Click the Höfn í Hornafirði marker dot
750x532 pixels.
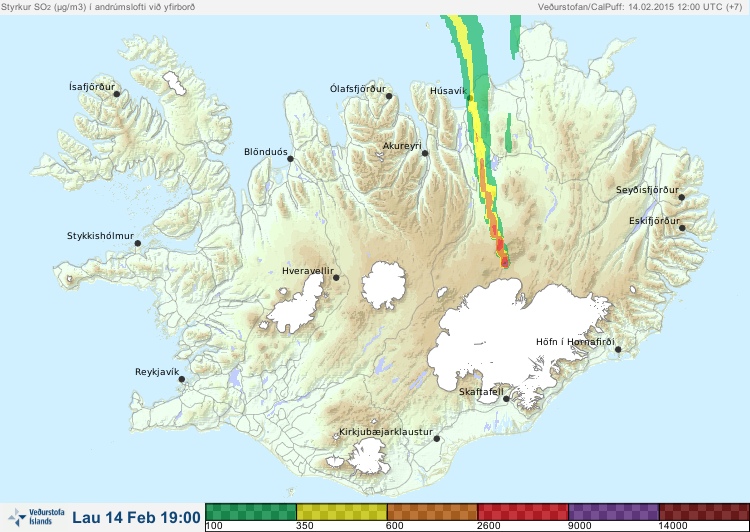(618, 350)
